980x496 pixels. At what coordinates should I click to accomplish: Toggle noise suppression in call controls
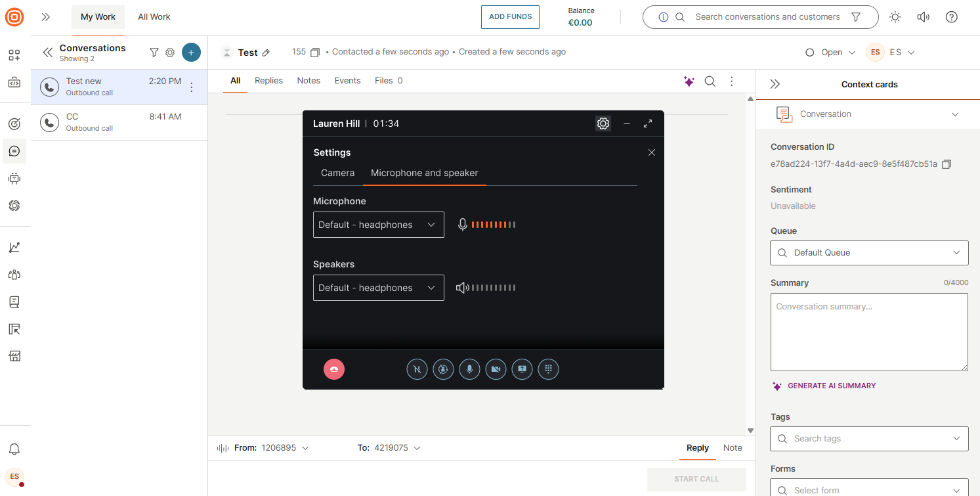click(x=417, y=369)
